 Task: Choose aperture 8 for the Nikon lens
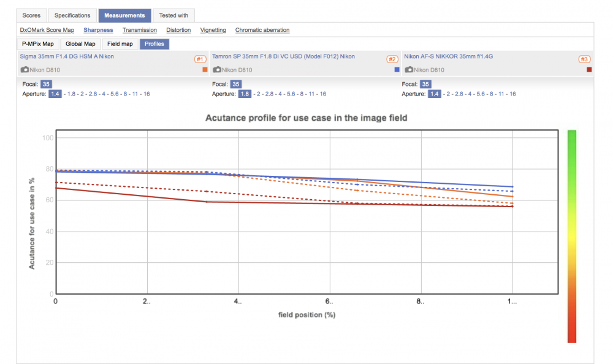[492, 94]
